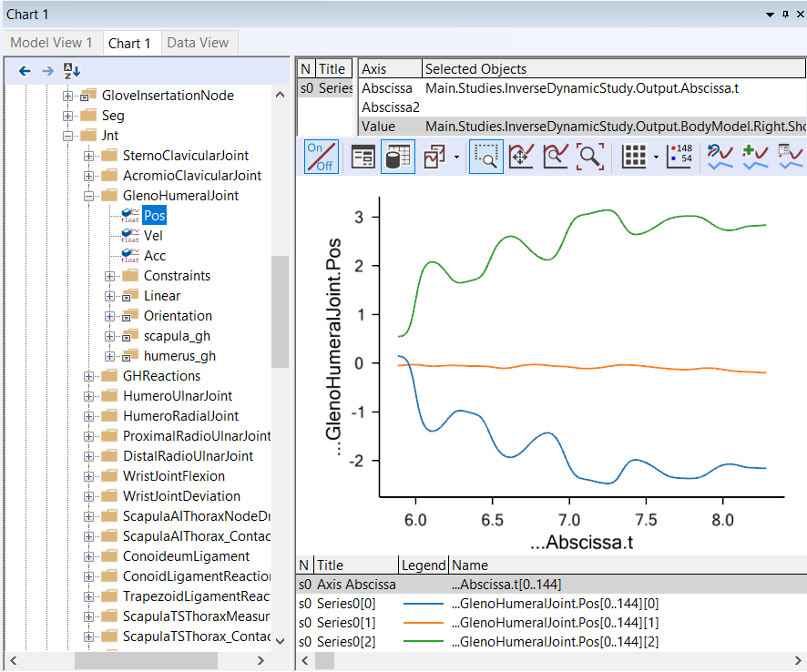This screenshot has height=672, width=807.
Task: Open the chart properties window icon
Action: 363,157
